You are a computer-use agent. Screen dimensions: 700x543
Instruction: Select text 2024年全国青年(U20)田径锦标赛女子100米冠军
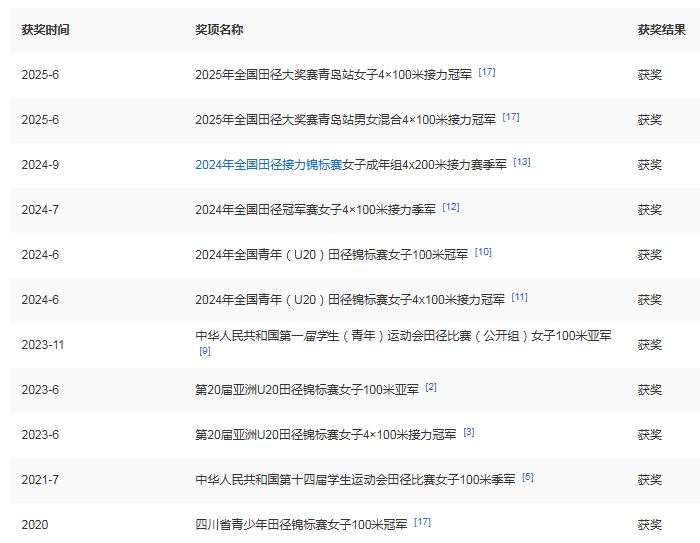(332, 255)
